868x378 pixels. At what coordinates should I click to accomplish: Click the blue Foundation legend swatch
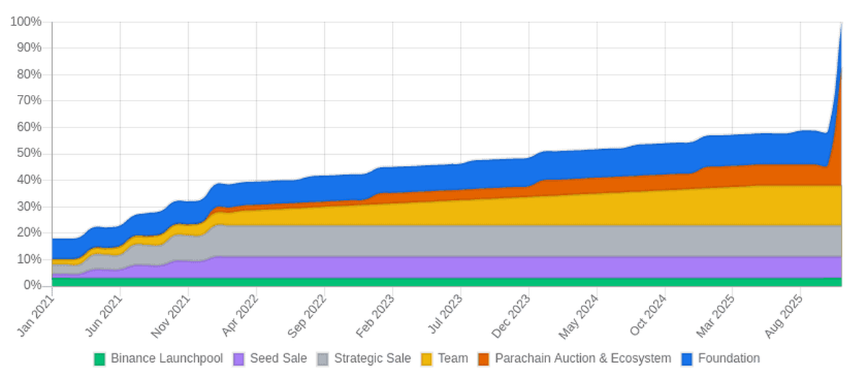point(687,358)
